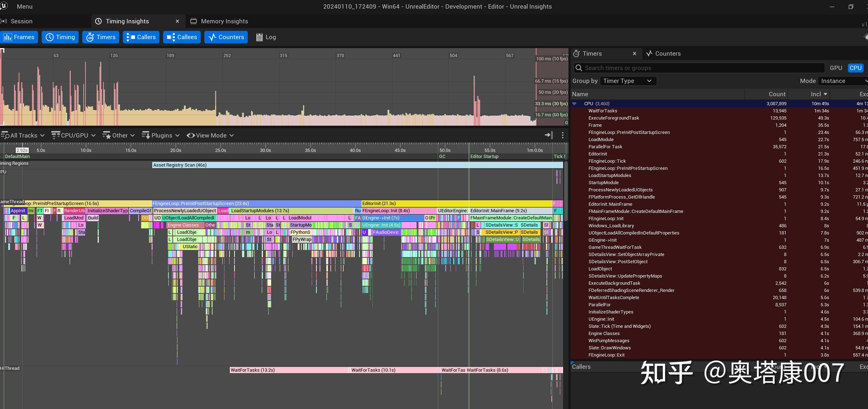868x409 pixels.
Task: Click the Asset Registry Scan timing region bar
Action: click(357, 165)
